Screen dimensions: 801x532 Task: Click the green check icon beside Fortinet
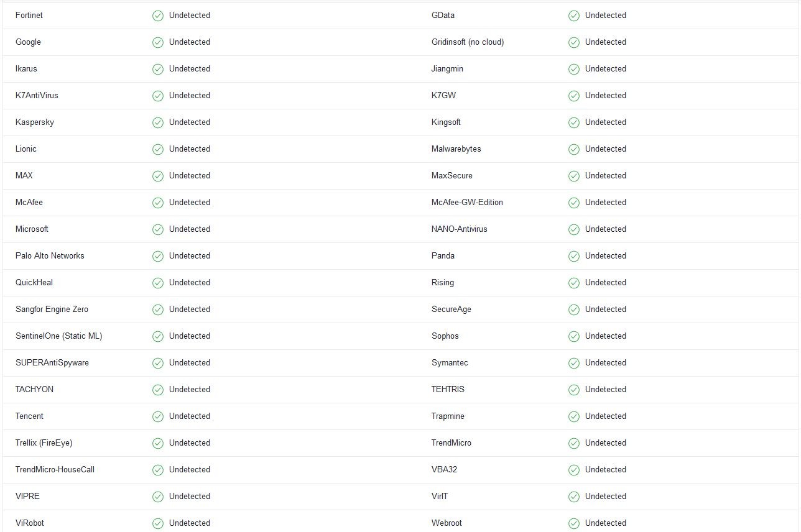point(158,16)
